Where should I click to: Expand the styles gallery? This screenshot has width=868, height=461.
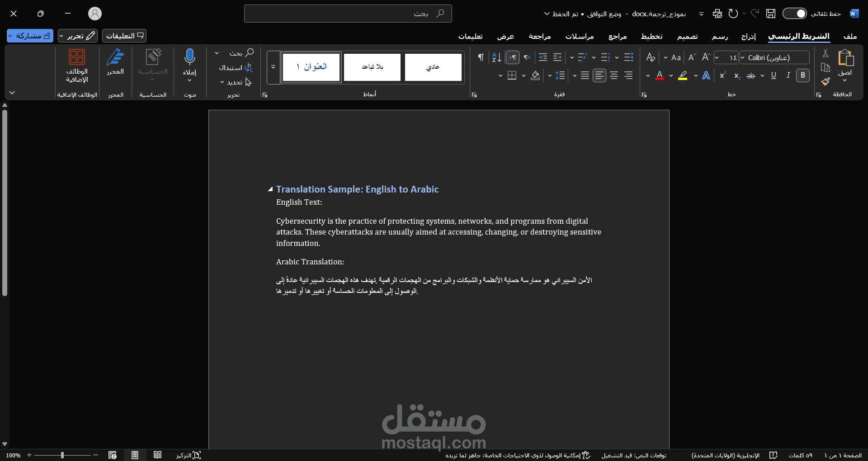[x=273, y=67]
